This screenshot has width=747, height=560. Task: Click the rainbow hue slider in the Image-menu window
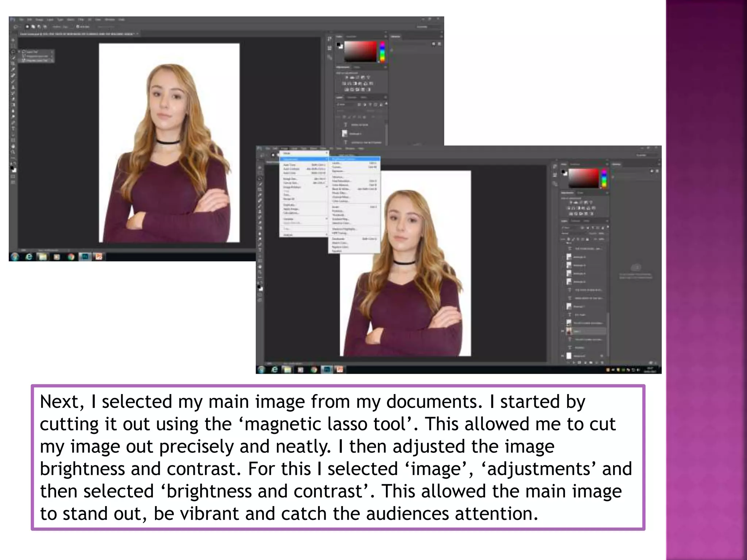(x=604, y=178)
